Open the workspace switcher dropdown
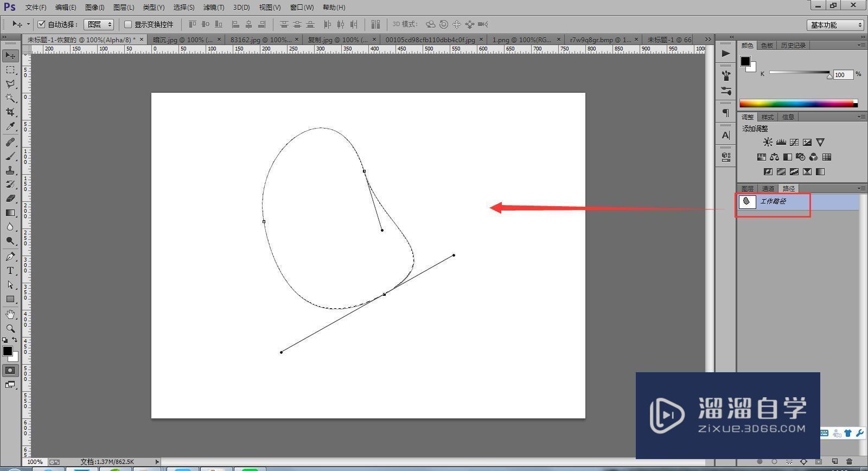Screen dimensions: 868x471 click(835, 25)
